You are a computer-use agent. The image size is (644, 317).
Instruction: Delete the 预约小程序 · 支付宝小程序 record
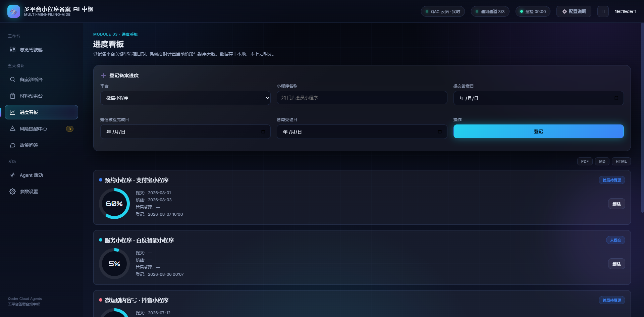pyautogui.click(x=616, y=204)
